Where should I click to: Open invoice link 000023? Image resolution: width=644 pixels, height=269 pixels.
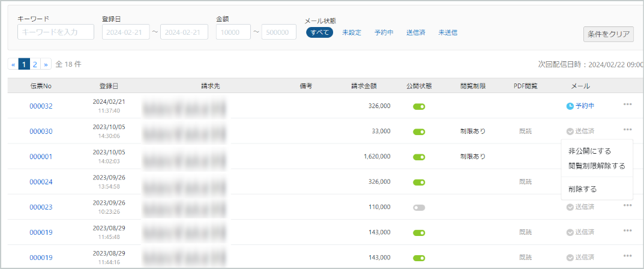[x=41, y=207]
